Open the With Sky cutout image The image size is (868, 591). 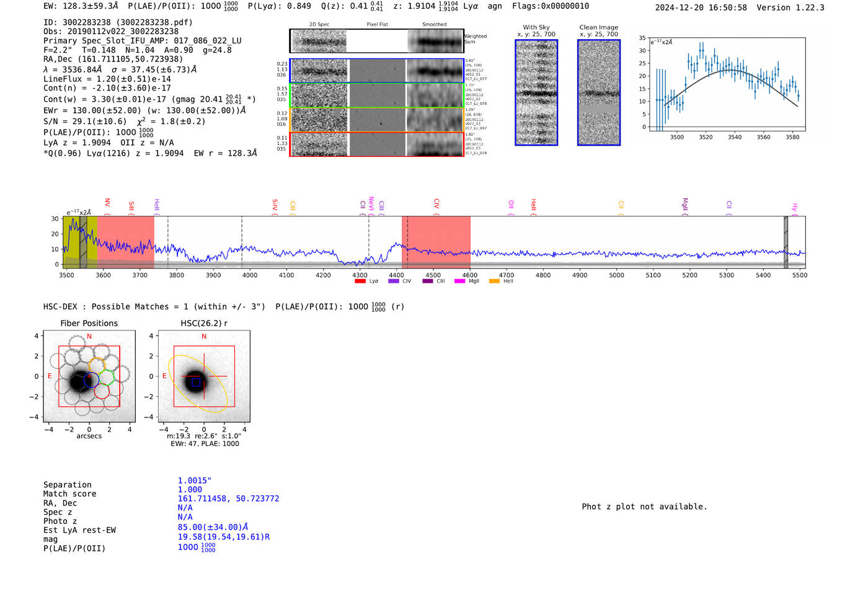(x=536, y=92)
